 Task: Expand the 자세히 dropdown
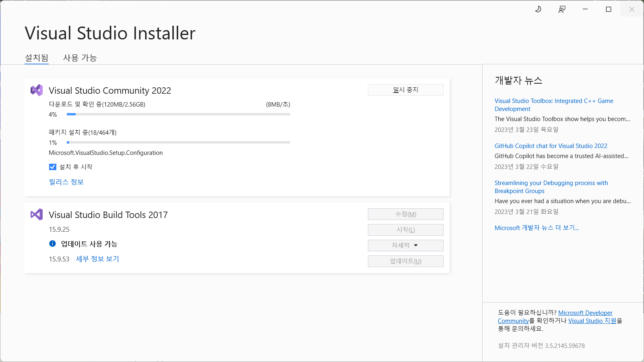pyautogui.click(x=406, y=245)
